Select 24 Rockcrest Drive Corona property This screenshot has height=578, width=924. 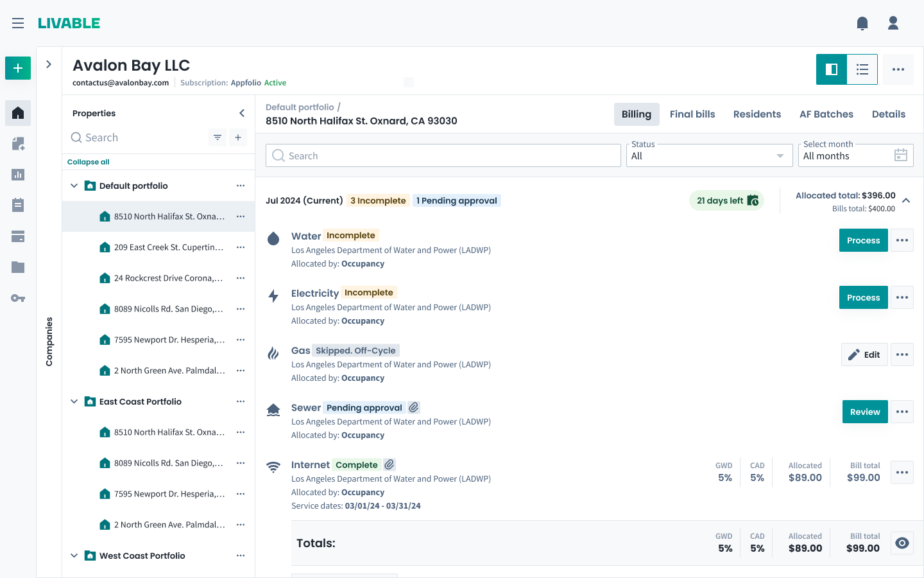click(x=158, y=278)
